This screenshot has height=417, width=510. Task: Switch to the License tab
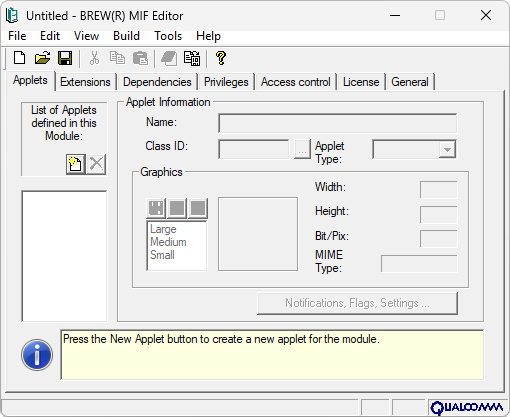361,82
